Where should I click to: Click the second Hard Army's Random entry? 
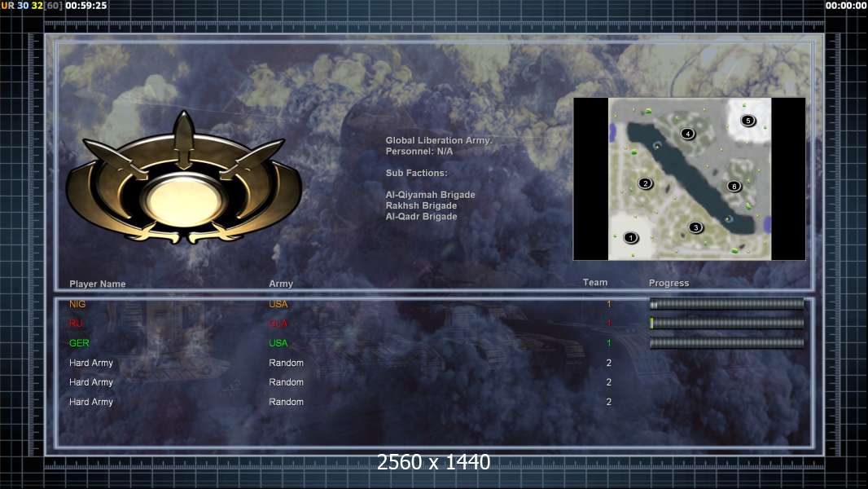[x=286, y=382]
